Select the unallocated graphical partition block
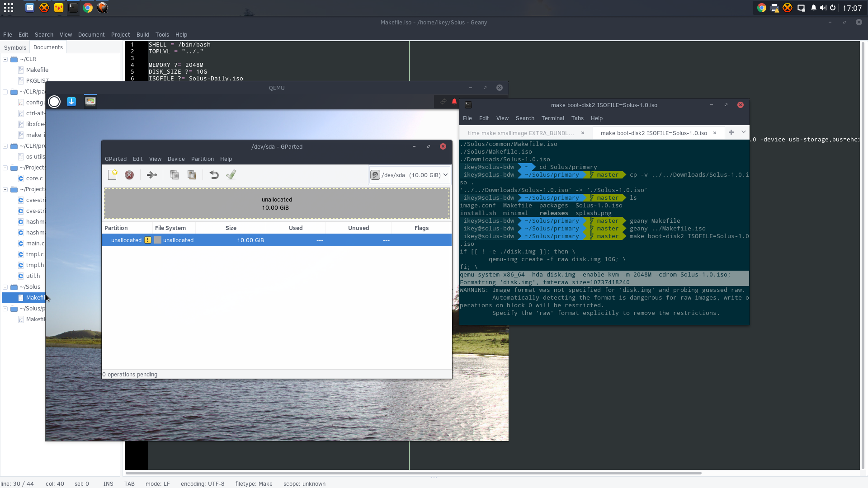The image size is (868, 488). coord(277,203)
